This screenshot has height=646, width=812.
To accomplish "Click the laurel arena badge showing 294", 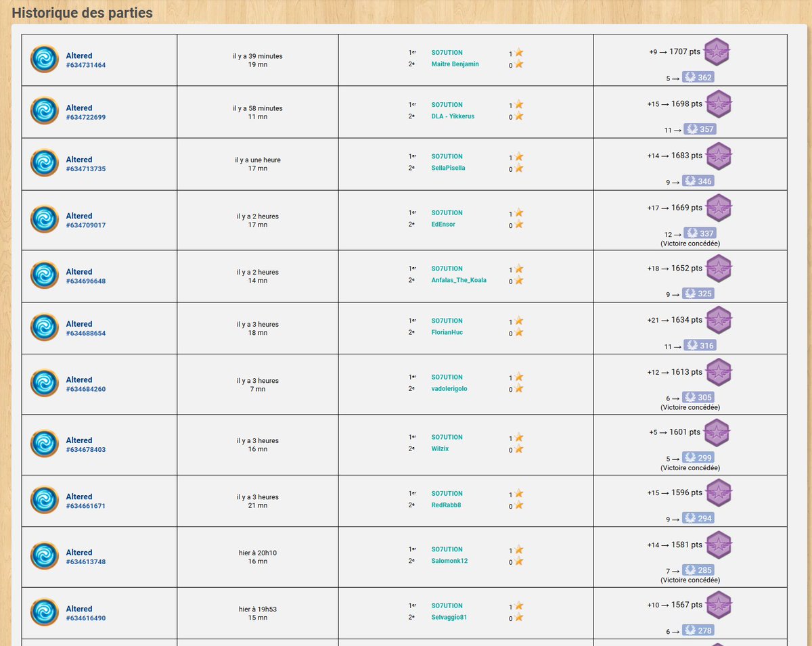I will 698,518.
